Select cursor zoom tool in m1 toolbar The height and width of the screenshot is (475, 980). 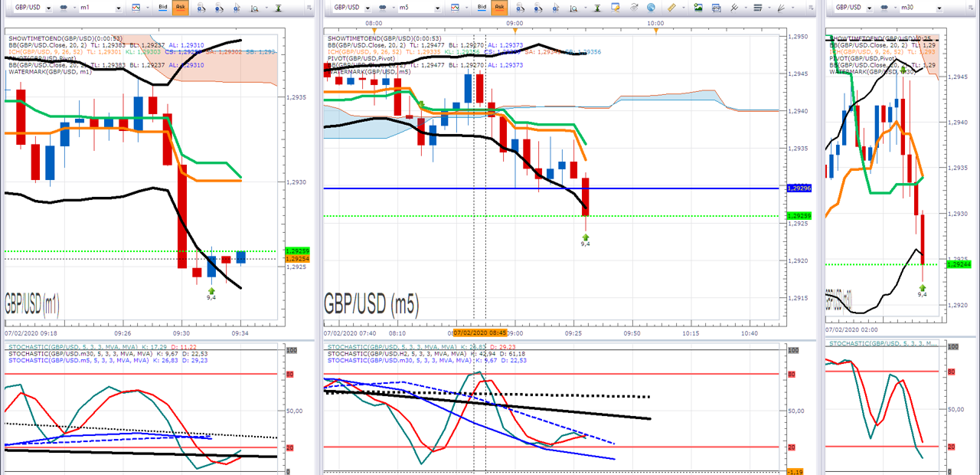pos(237,8)
